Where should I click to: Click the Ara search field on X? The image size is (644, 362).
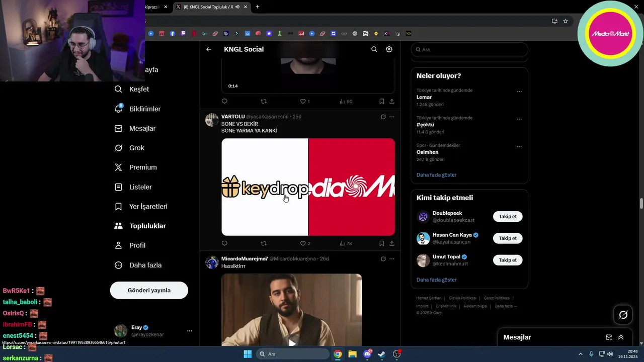tap(469, 49)
